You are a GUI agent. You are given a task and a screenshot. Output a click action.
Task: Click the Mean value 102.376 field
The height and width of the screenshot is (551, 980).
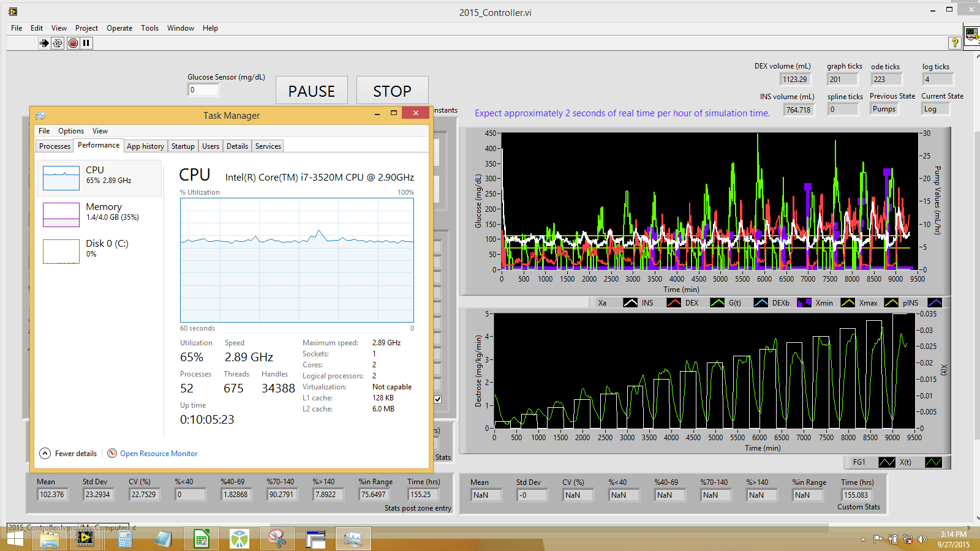[53, 494]
